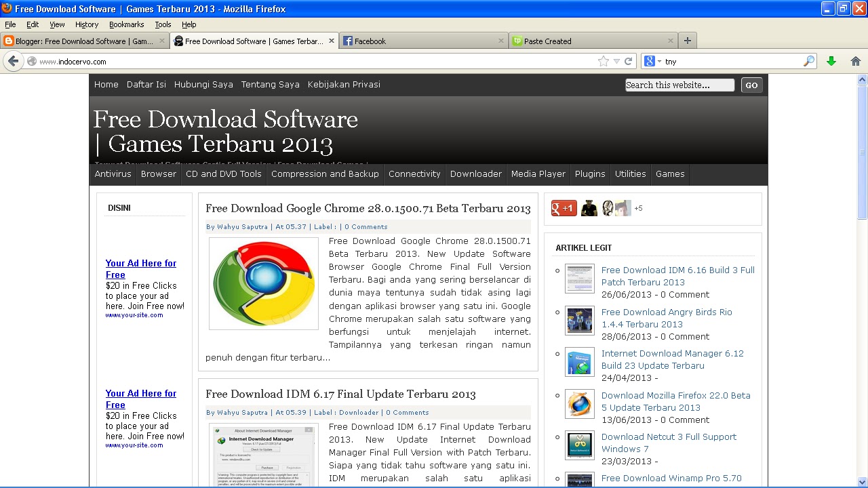Open the downloads green arrow icon
This screenshot has width=868, height=488.
tap(831, 61)
